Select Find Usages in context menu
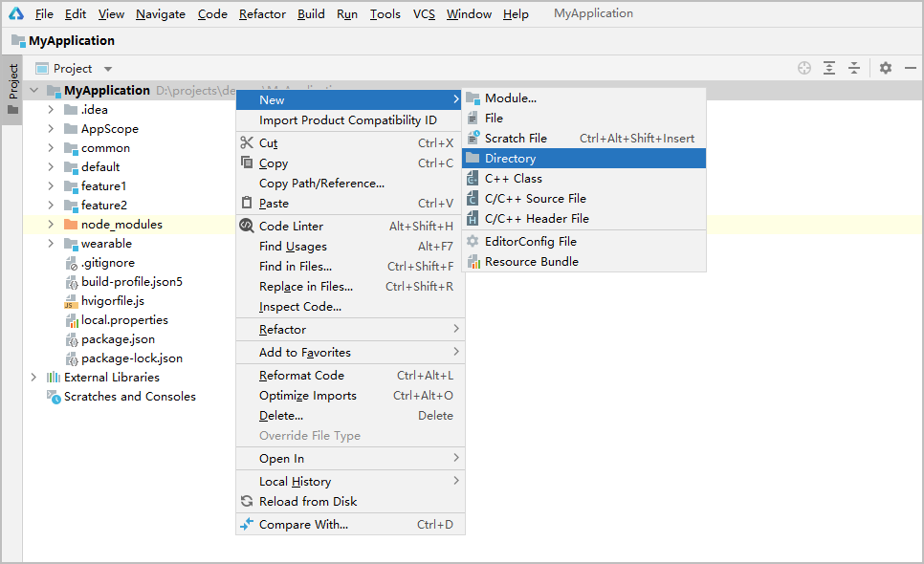 pyautogui.click(x=351, y=246)
